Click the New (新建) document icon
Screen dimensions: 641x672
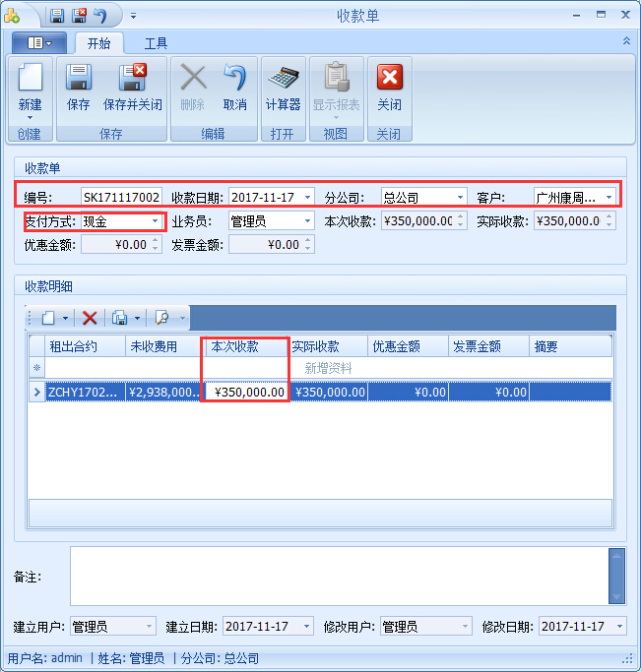[x=30, y=77]
